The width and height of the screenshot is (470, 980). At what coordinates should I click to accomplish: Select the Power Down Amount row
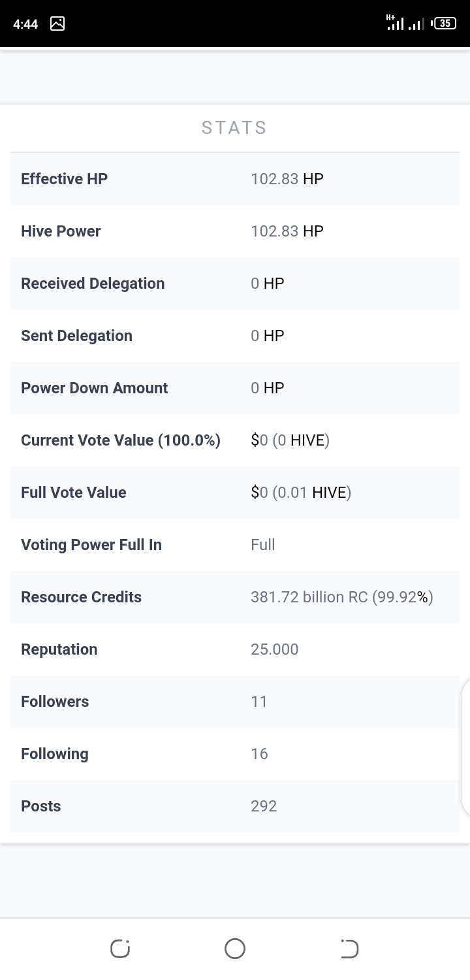[x=235, y=388]
